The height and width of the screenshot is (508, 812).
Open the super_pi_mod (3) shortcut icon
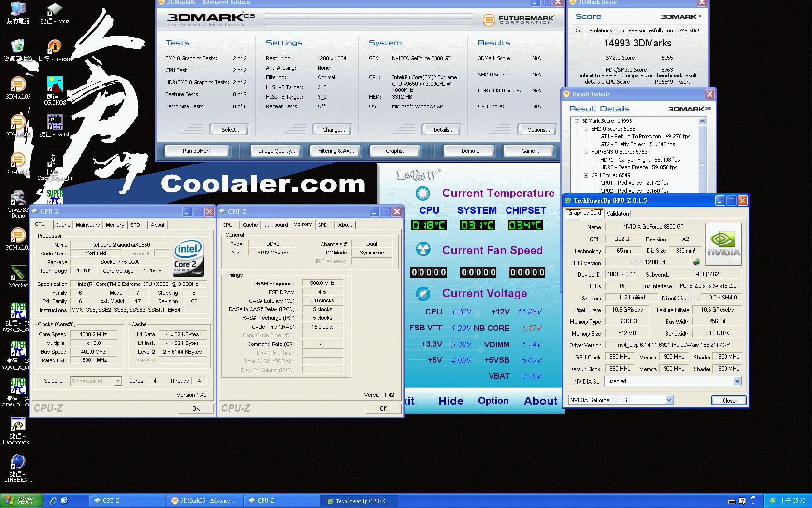click(x=18, y=355)
